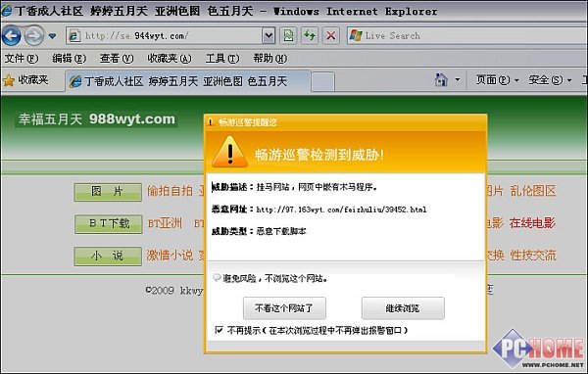Click the yellow warning triangle icon
Image resolution: width=588 pixels, height=374 pixels.
[230, 152]
